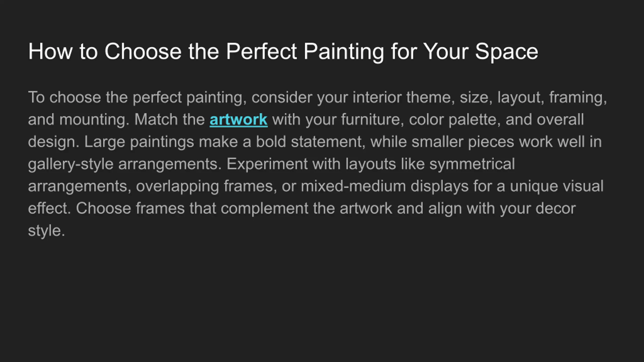Viewport: 644px width, 362px height.
Task: Click the opening words 'To choose' in the paragraph
Action: click(x=64, y=97)
